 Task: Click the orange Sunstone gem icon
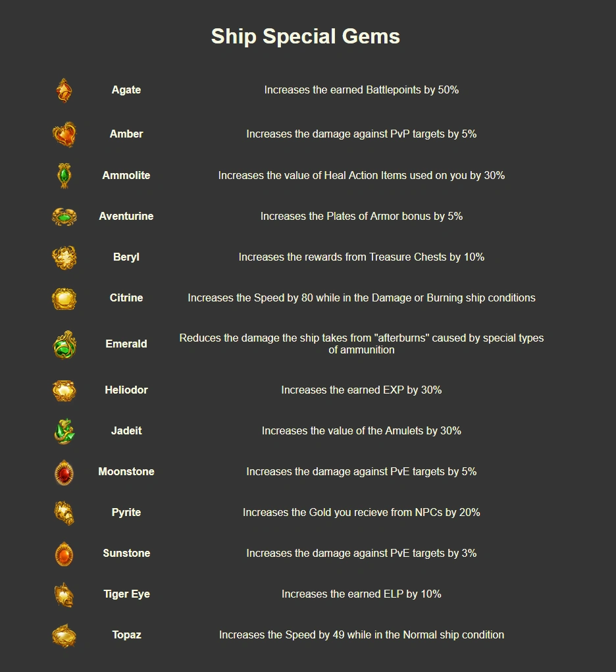tap(64, 554)
